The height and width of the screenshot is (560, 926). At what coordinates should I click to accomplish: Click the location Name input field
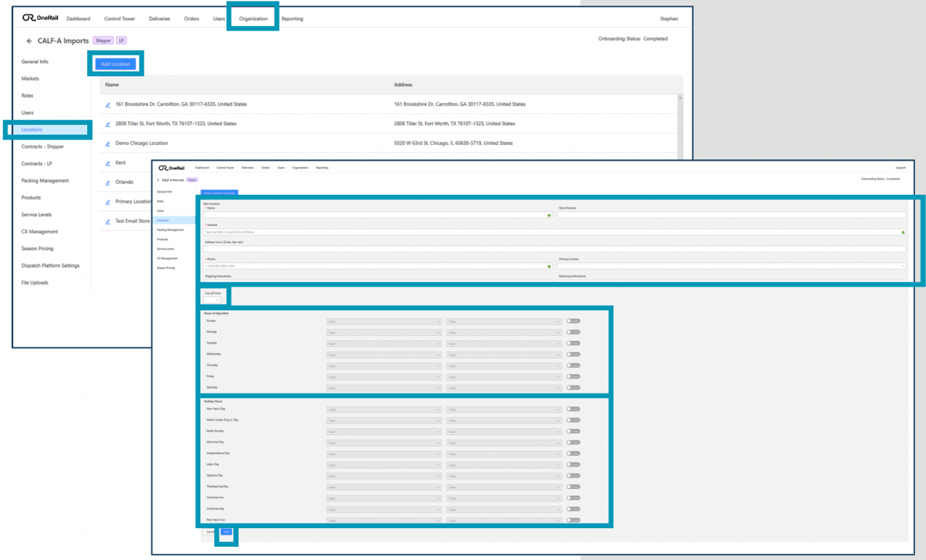point(377,215)
